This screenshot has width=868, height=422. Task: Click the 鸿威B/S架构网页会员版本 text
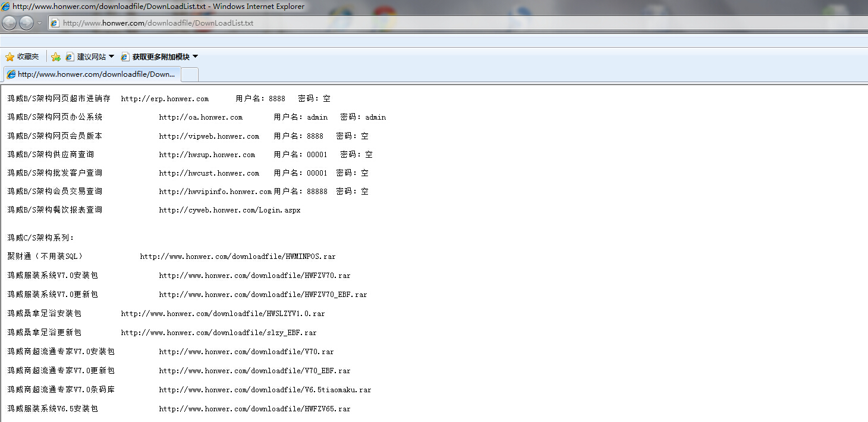coord(55,136)
